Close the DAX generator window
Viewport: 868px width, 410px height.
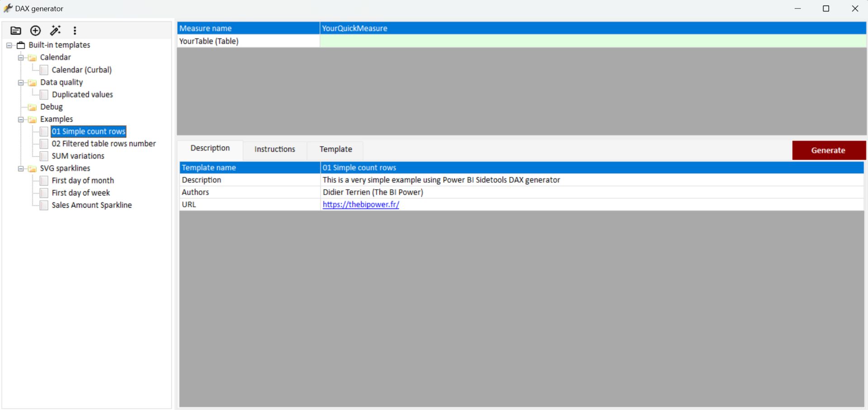coord(855,9)
